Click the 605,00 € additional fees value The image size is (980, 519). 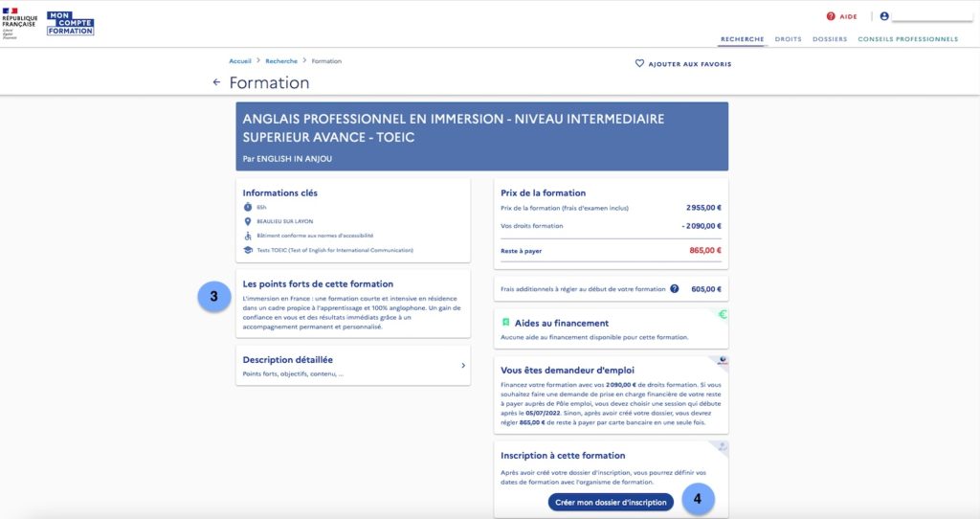coord(706,289)
